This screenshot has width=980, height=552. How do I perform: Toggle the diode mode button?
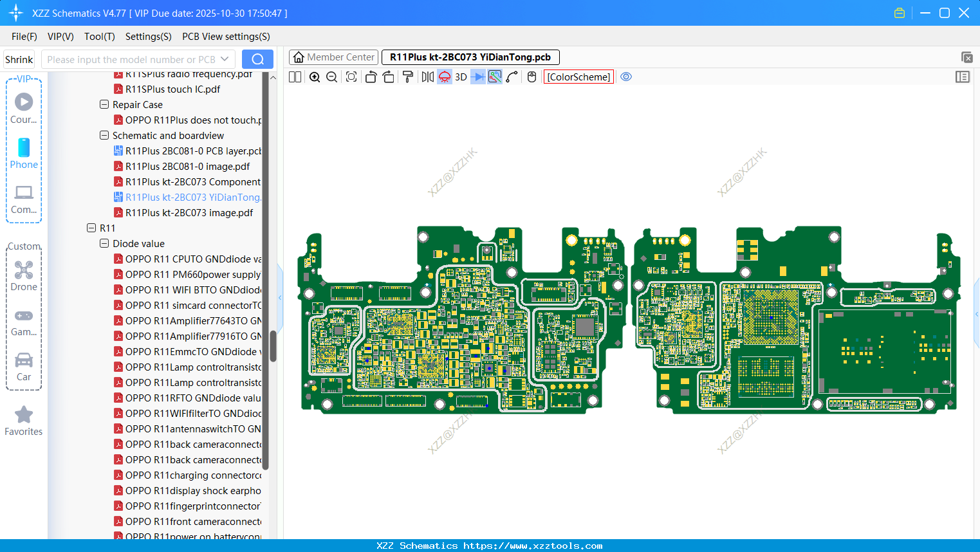[x=478, y=77]
